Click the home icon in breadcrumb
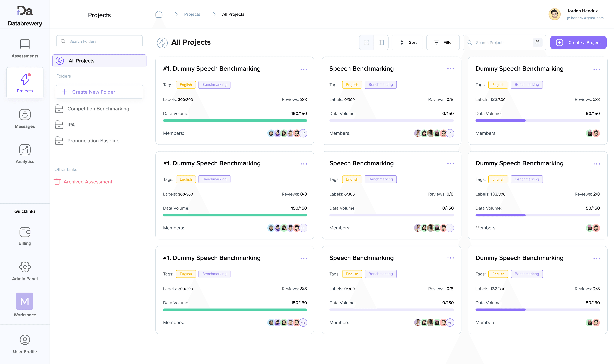The height and width of the screenshot is (364, 614). pyautogui.click(x=159, y=14)
